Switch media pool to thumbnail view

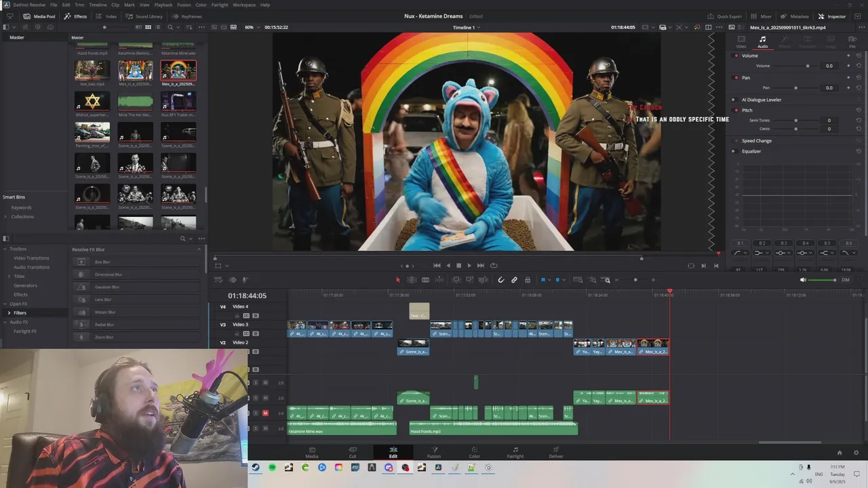pyautogui.click(x=148, y=27)
